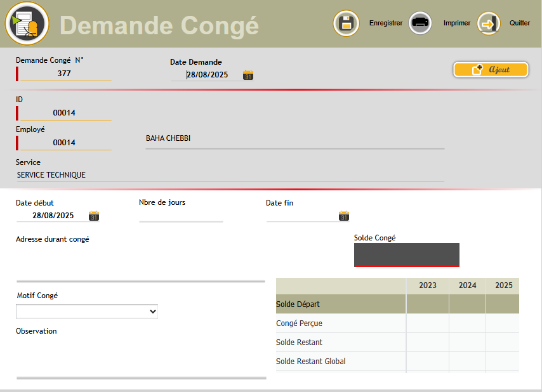Open the calendar picker for Date fin
The image size is (542, 392).
click(x=343, y=216)
